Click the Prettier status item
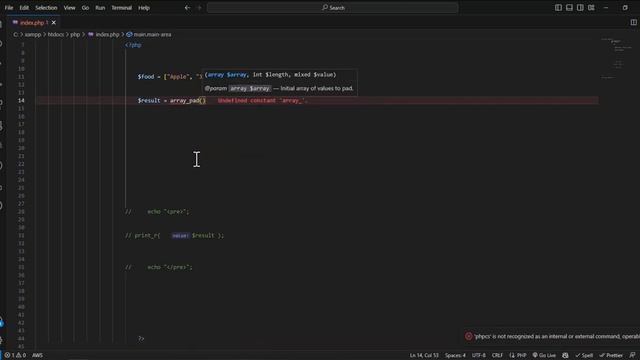The image size is (640, 360). pos(611,355)
